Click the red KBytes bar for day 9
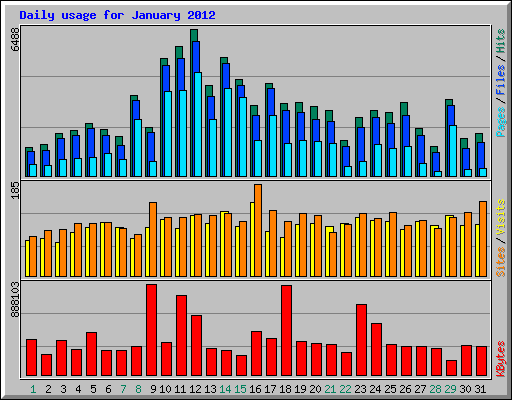Viewport: 512px width, 400px height. pyautogui.click(x=152, y=330)
